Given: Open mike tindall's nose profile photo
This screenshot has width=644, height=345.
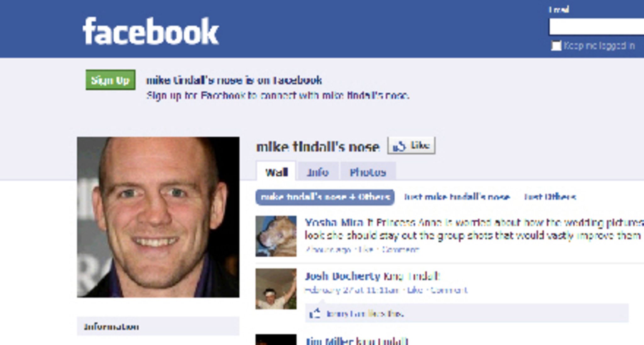Looking at the screenshot, I should pos(158,217).
